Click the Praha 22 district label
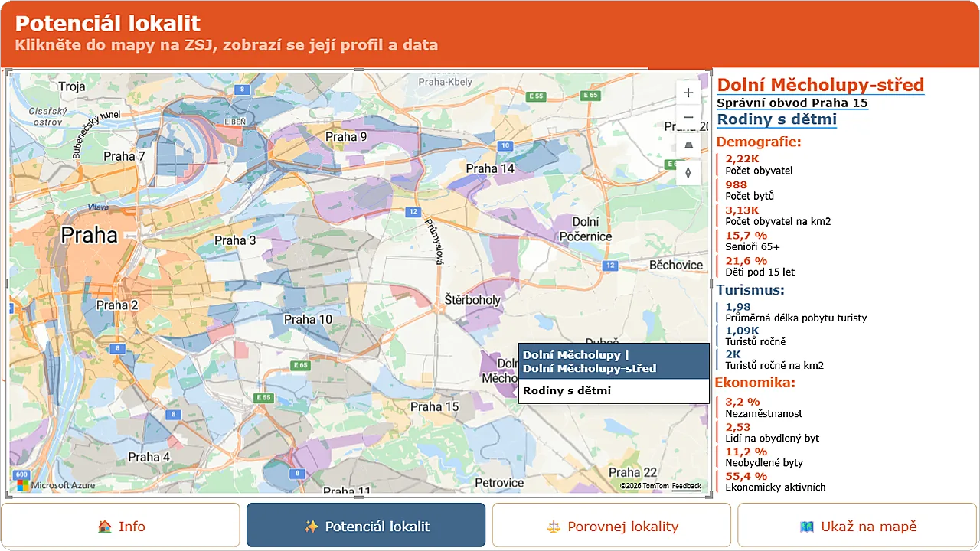The image size is (980, 551). coord(633,472)
